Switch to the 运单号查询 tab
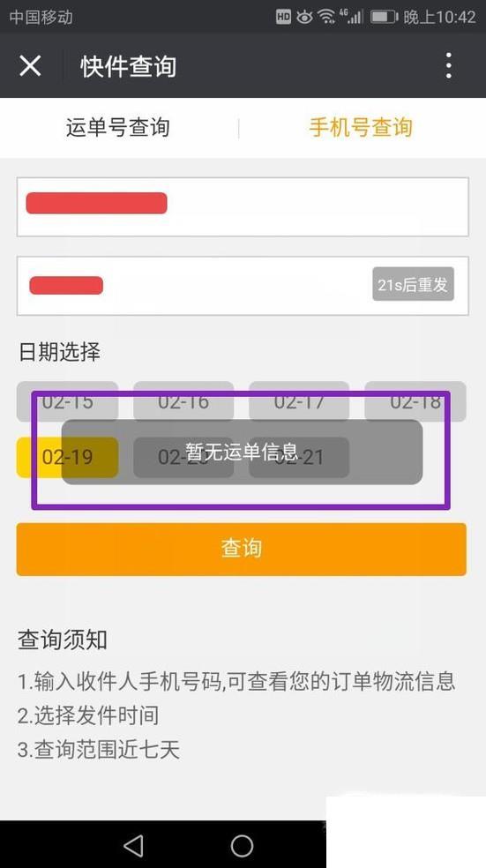 coord(117,127)
